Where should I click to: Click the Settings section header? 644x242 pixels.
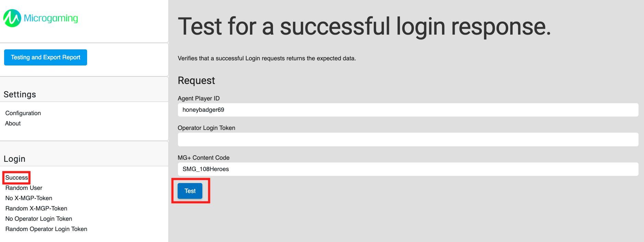(x=20, y=95)
